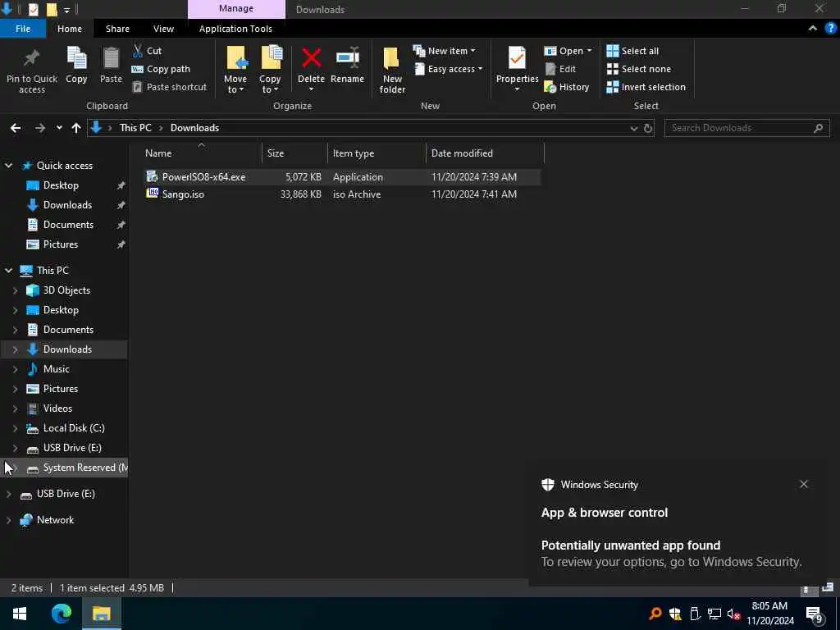Click Paste shortcut in the ribbon
This screenshot has height=630, width=840.
point(169,87)
